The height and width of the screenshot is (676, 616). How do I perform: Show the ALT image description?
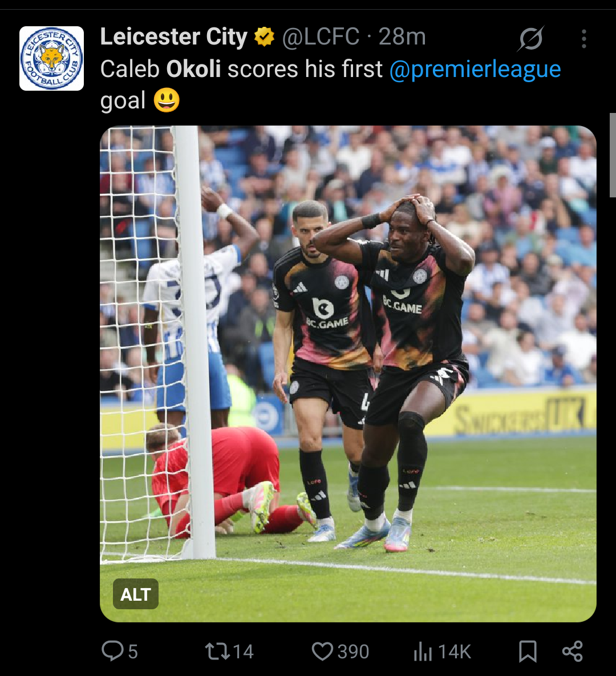[x=135, y=594]
